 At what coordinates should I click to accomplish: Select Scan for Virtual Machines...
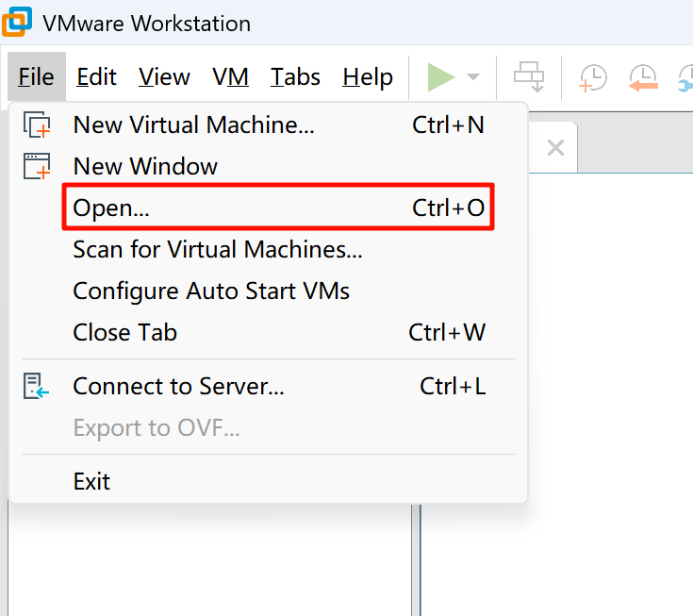269,249
